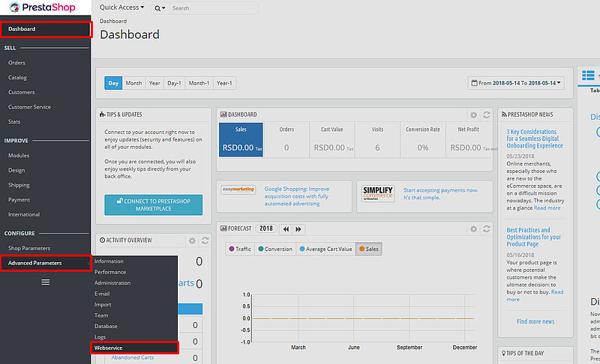
Task: Open the Quick Access dropdown
Action: (x=121, y=8)
